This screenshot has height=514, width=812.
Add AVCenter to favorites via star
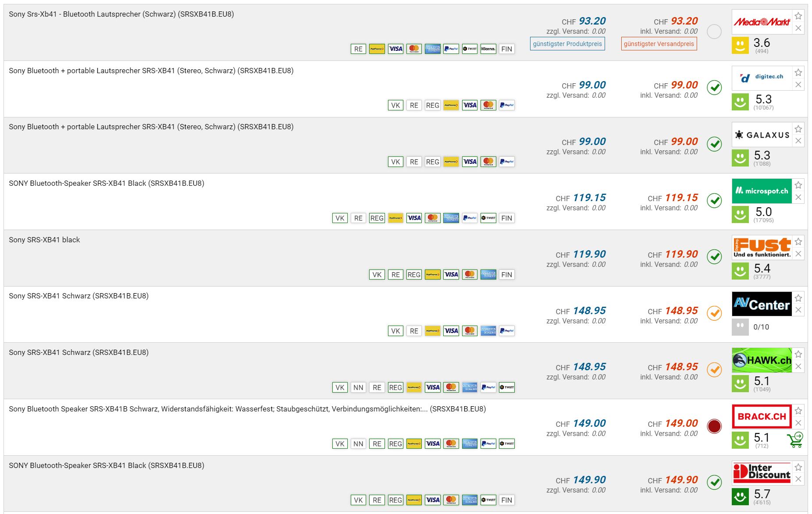(x=798, y=298)
